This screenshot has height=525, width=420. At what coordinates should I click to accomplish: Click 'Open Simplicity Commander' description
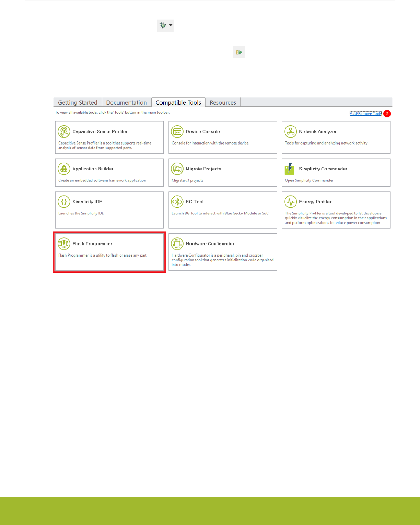pos(309,180)
